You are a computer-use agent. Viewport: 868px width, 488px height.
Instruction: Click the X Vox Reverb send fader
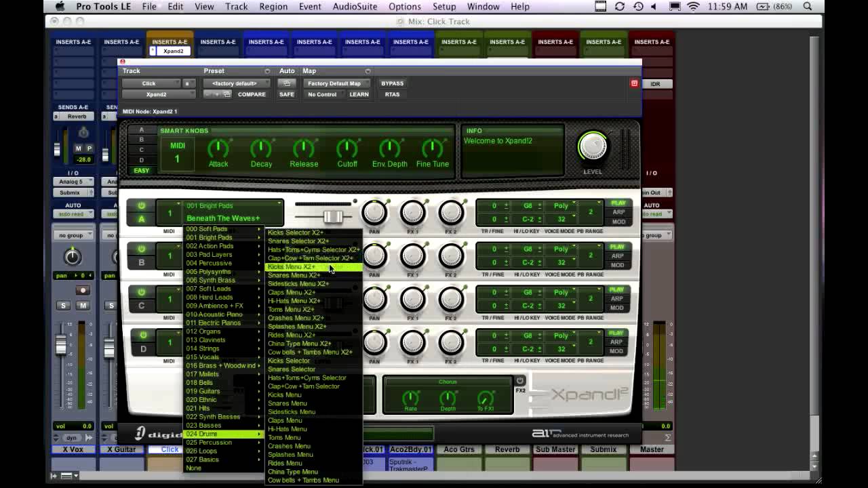58,150
